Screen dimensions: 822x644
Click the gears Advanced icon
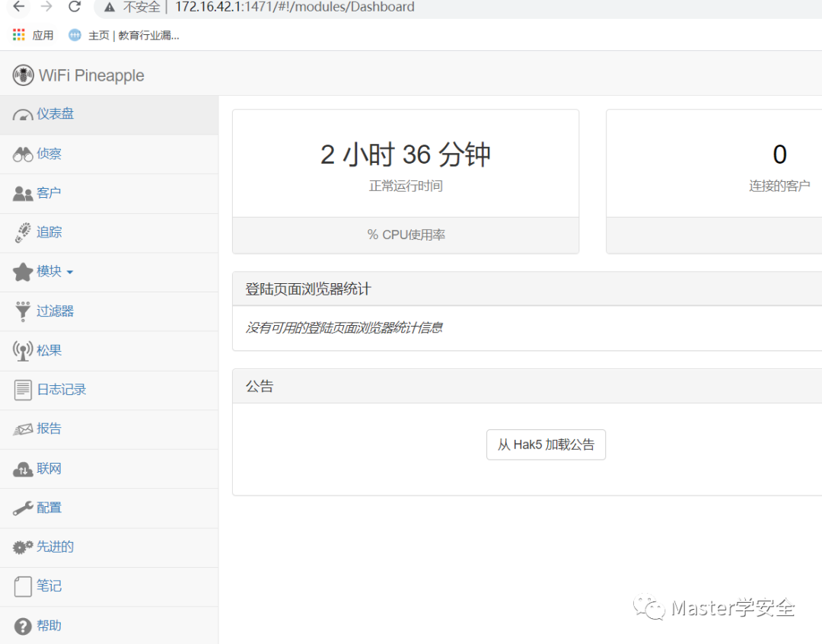tap(23, 547)
